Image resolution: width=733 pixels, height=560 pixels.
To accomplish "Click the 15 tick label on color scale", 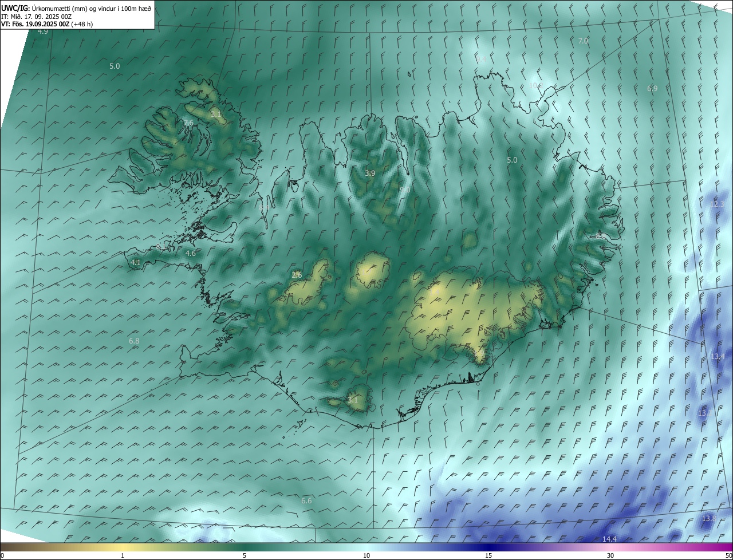I will pyautogui.click(x=488, y=555).
